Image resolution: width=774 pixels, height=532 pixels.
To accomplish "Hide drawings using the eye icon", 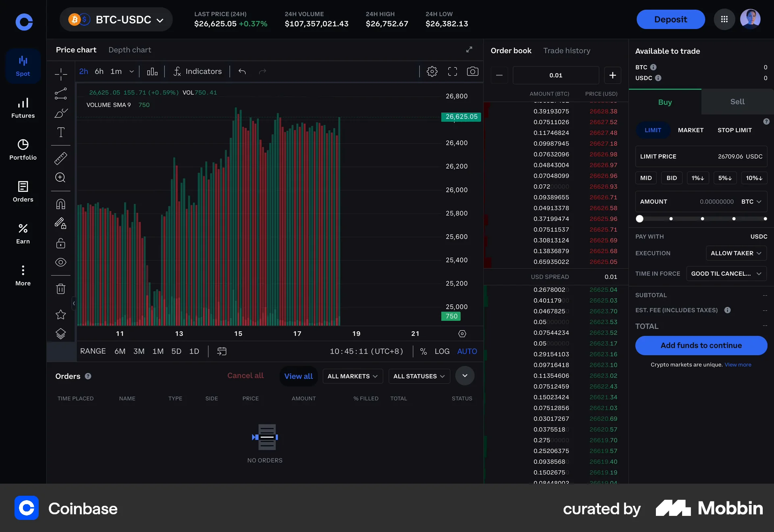I will pos(60,262).
